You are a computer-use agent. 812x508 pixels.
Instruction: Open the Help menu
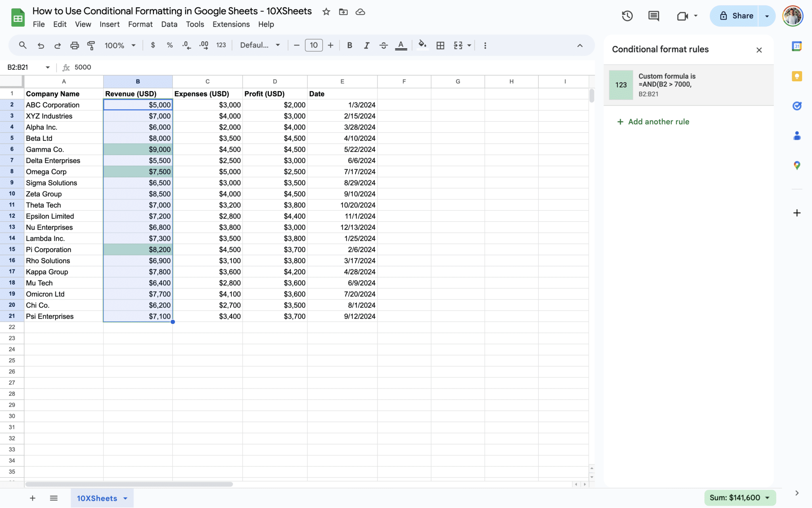click(x=266, y=24)
